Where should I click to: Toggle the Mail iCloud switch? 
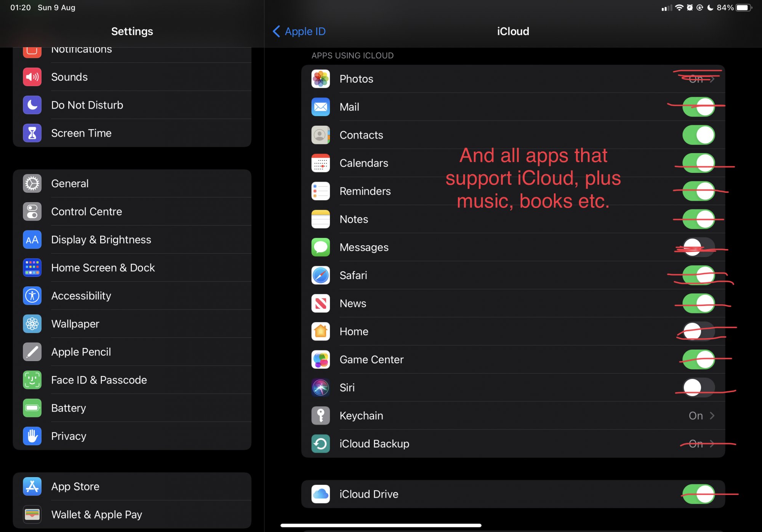pos(698,107)
